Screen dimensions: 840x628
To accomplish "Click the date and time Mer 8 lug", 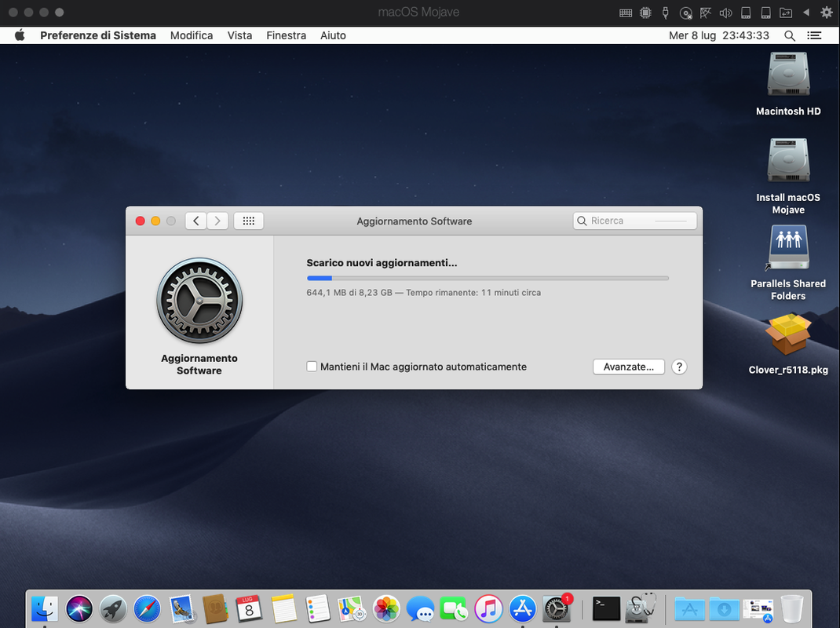I will [x=719, y=35].
